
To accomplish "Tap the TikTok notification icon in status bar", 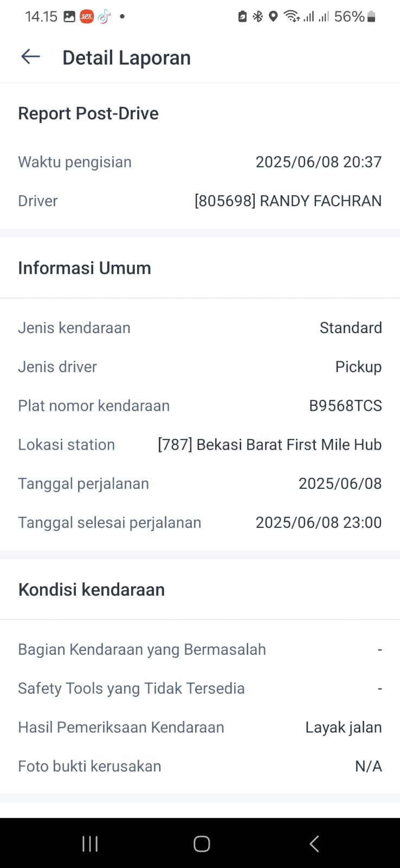I will (x=104, y=17).
